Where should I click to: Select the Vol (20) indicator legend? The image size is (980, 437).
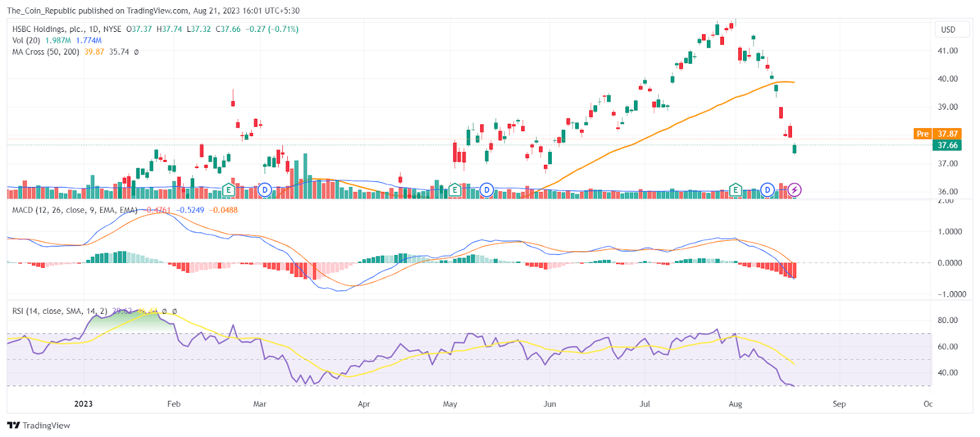click(x=26, y=40)
